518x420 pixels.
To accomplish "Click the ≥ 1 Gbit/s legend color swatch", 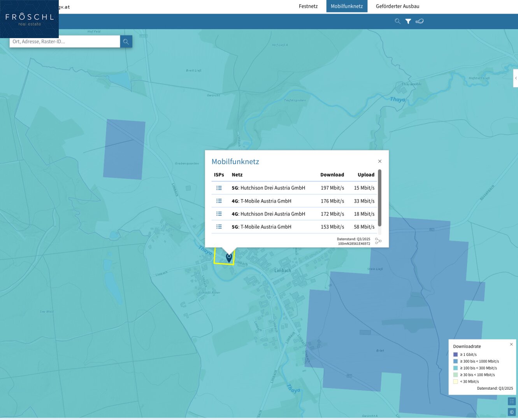I will (455, 355).
